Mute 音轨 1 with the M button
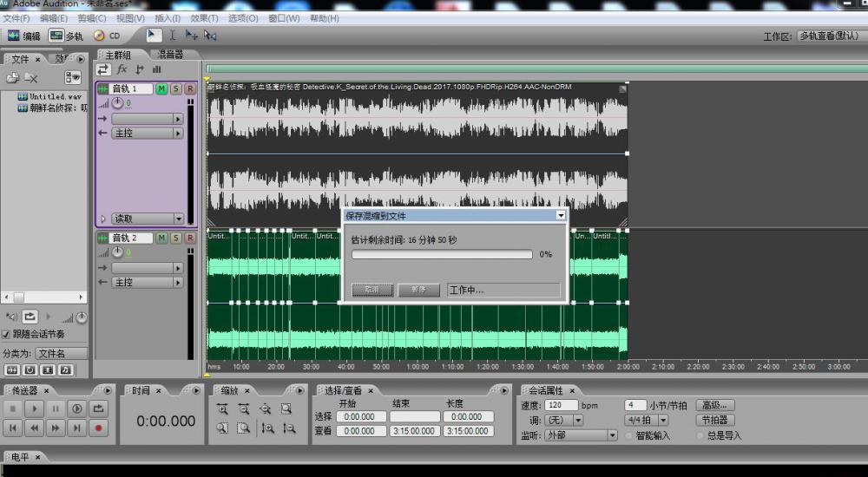868x477 pixels. [161, 88]
